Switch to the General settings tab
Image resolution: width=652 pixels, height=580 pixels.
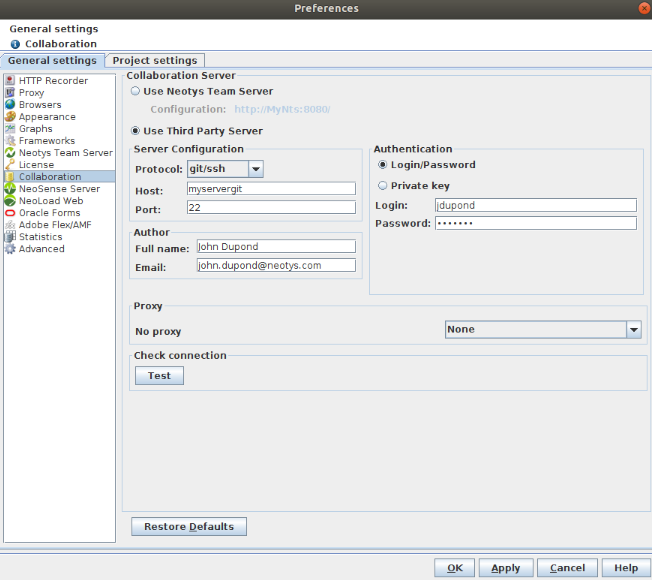tap(52, 61)
